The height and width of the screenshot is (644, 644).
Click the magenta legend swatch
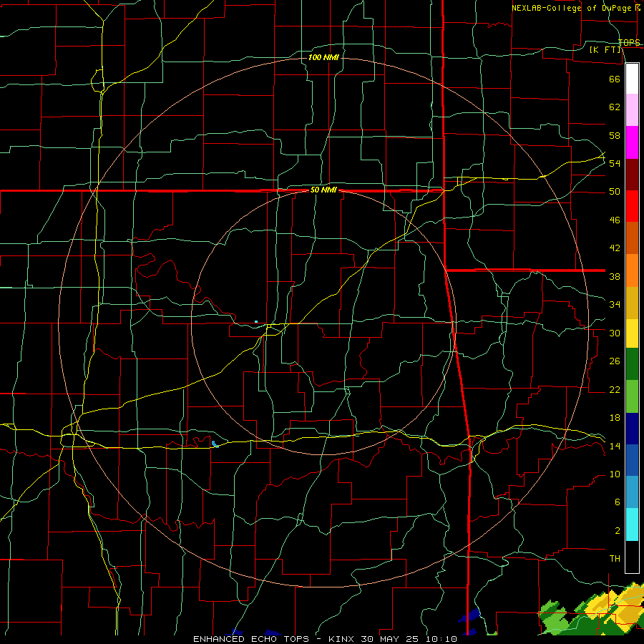(632, 142)
